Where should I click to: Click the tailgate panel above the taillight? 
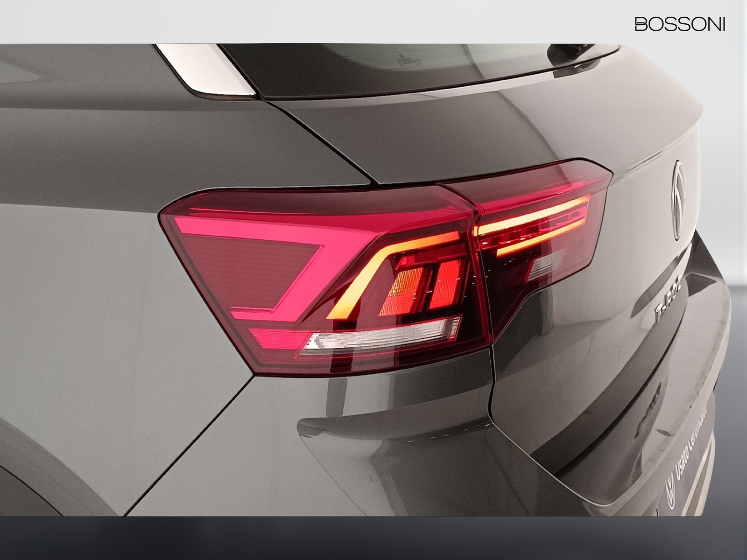pyautogui.click(x=467, y=135)
